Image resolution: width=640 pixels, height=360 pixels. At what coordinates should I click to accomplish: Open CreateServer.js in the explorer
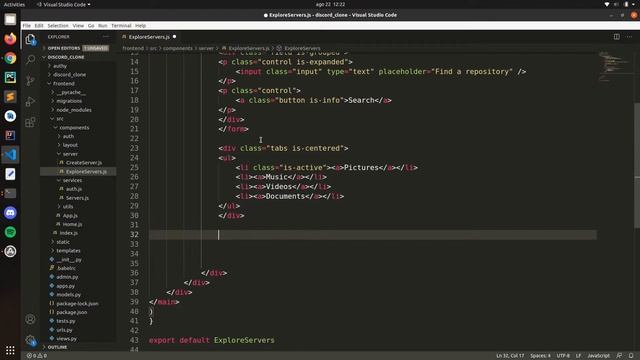[84, 162]
